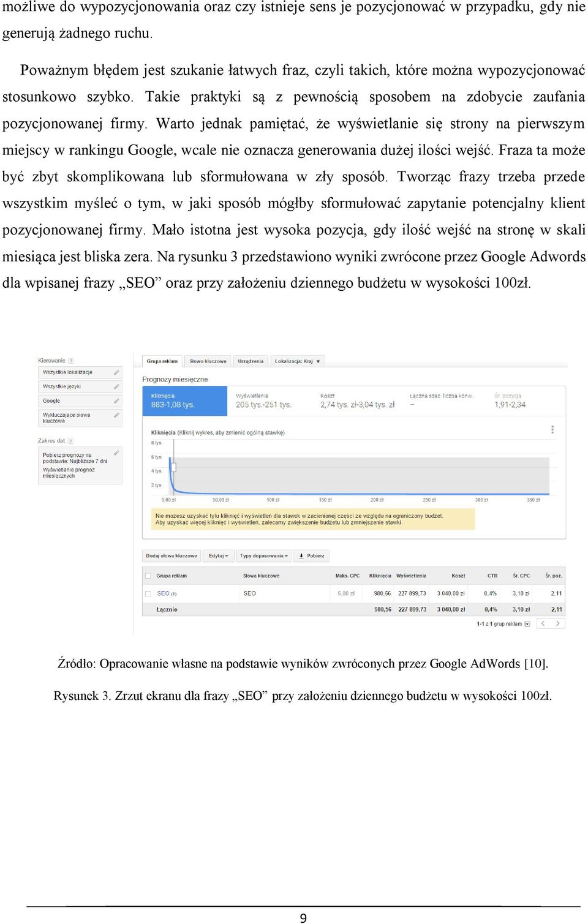This screenshot has width=588, height=924.
Task: Select the Koszt forecast metric tile
Action: pos(358,401)
